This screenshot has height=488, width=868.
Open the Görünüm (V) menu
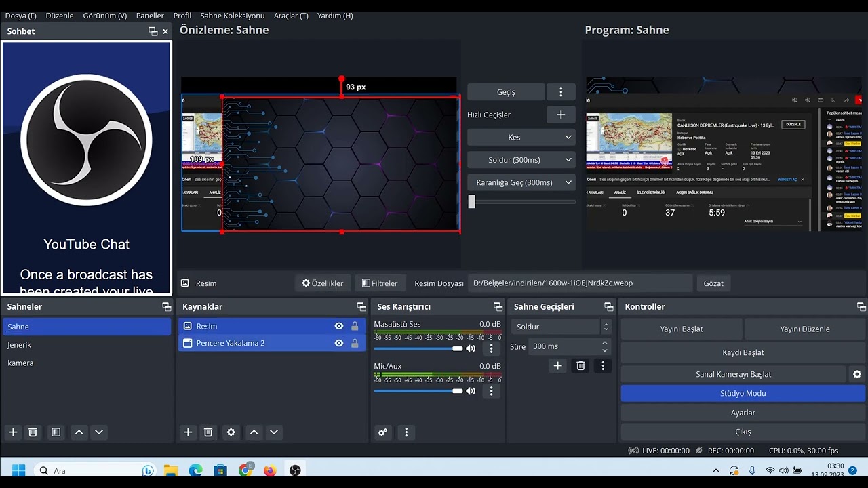pyautogui.click(x=105, y=16)
